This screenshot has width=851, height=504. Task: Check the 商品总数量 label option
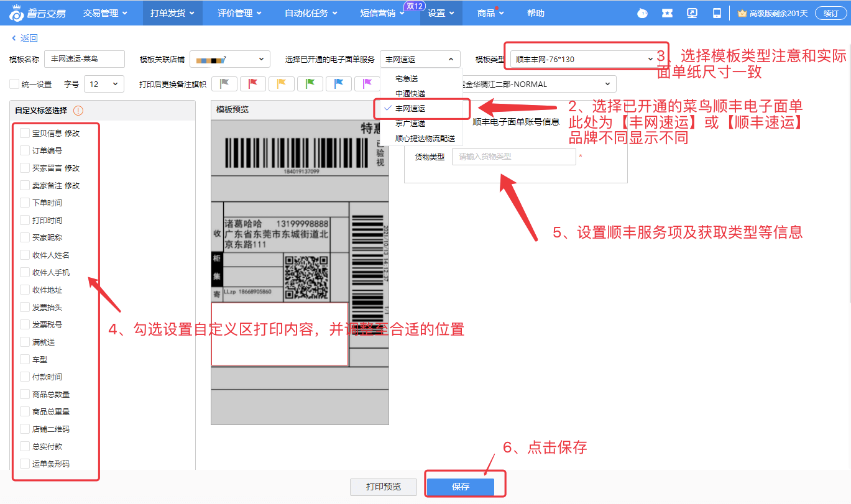(x=25, y=394)
